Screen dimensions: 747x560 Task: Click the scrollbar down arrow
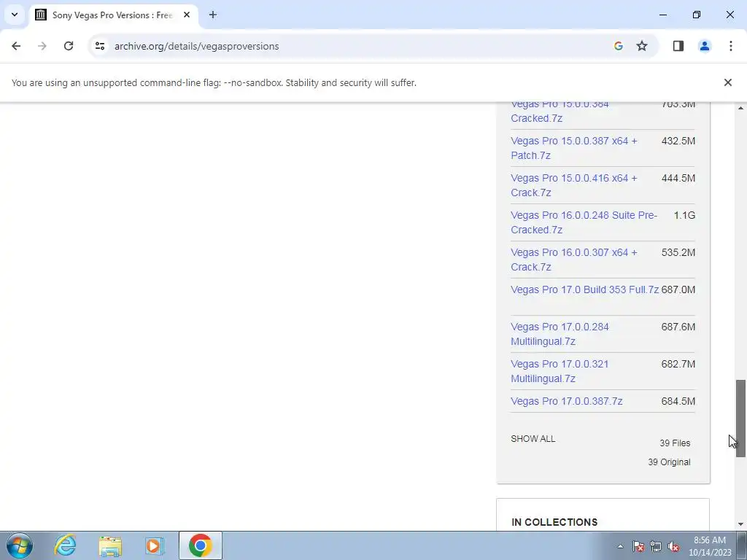[x=740, y=524]
